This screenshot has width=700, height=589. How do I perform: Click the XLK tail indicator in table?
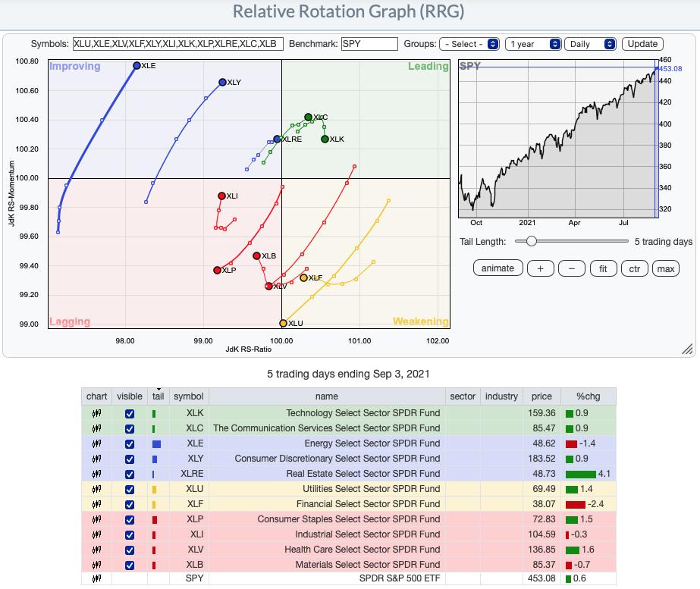point(154,414)
